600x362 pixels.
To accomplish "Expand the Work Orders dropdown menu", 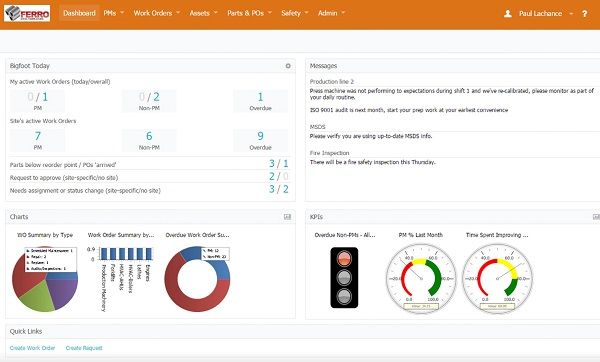I will [157, 13].
